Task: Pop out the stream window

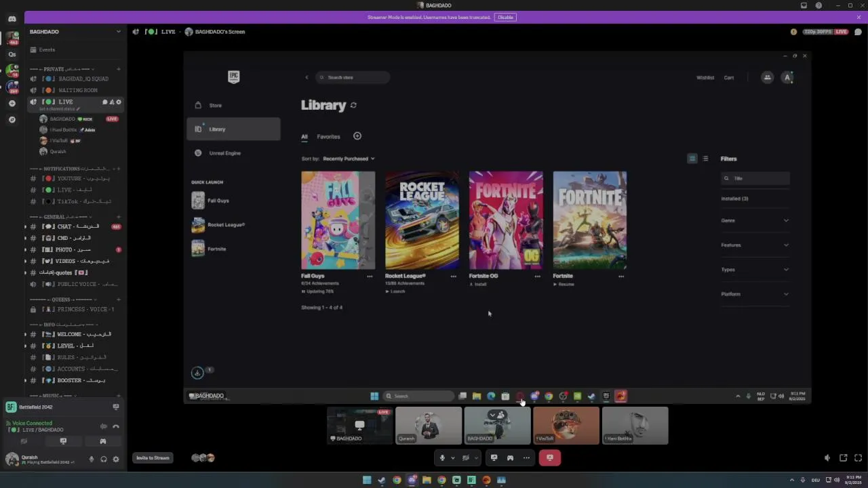Action: [843, 458]
